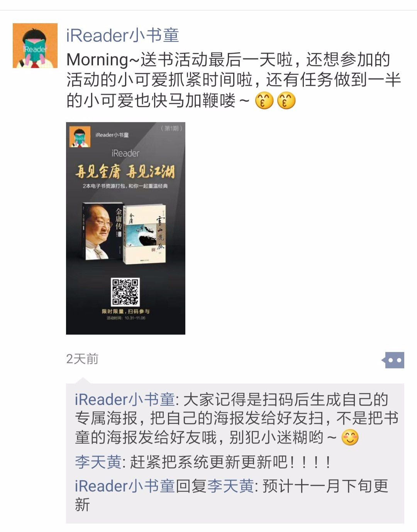Open the iReader promotional poster image

[x=125, y=228]
